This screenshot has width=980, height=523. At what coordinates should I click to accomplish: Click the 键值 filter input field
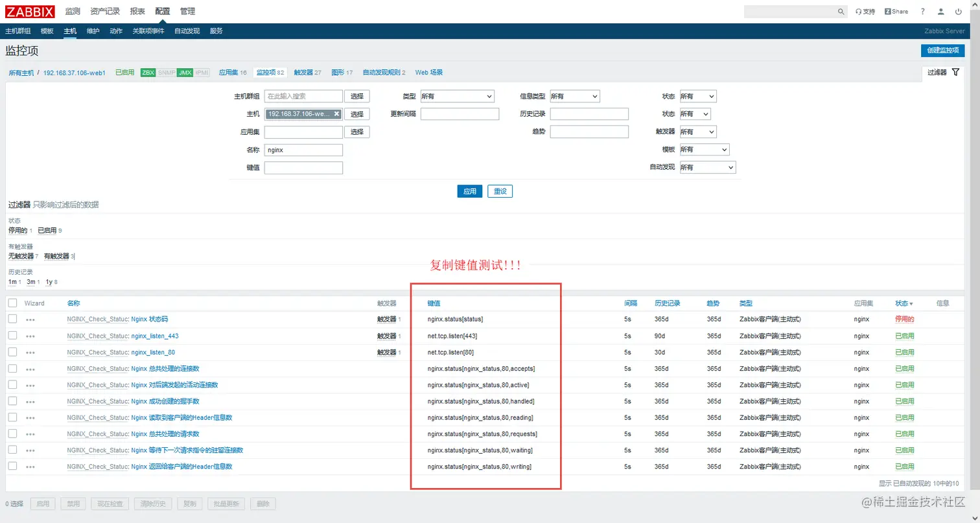tap(303, 167)
